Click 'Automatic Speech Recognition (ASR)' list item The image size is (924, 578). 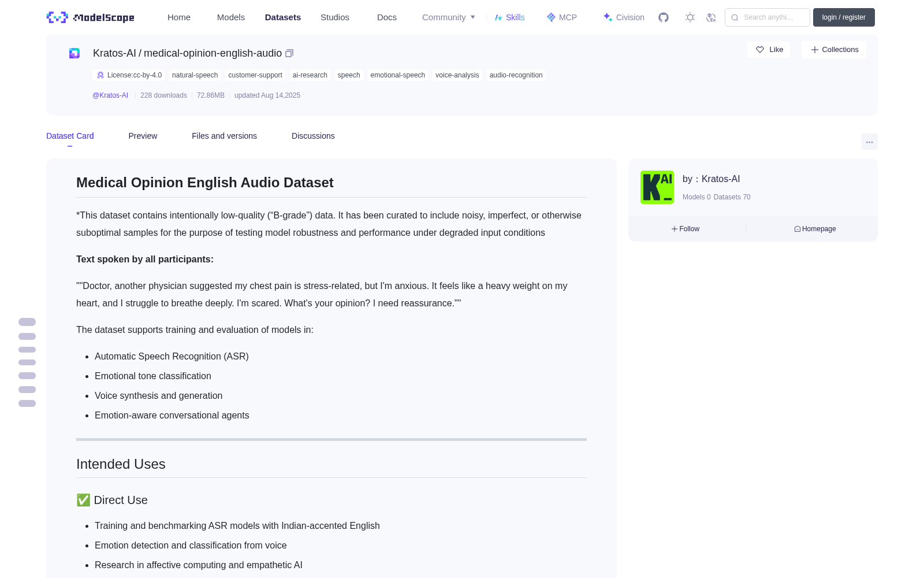pos(172,357)
